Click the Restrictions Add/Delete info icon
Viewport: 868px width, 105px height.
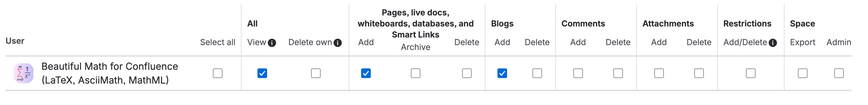coord(773,43)
